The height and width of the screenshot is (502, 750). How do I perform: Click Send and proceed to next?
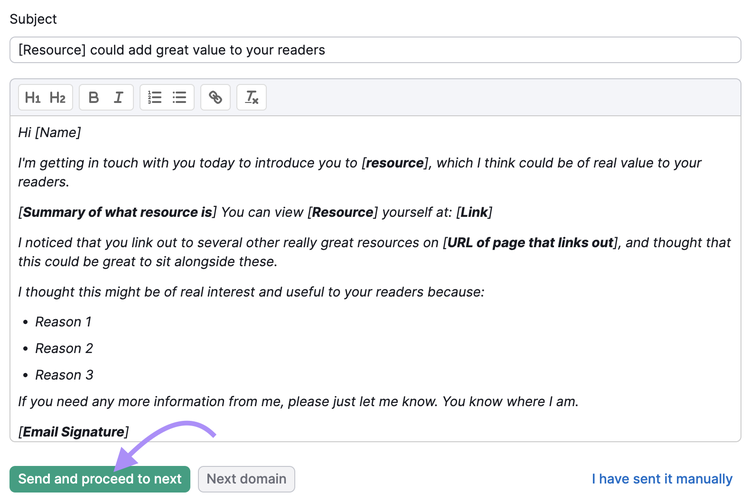click(100, 479)
